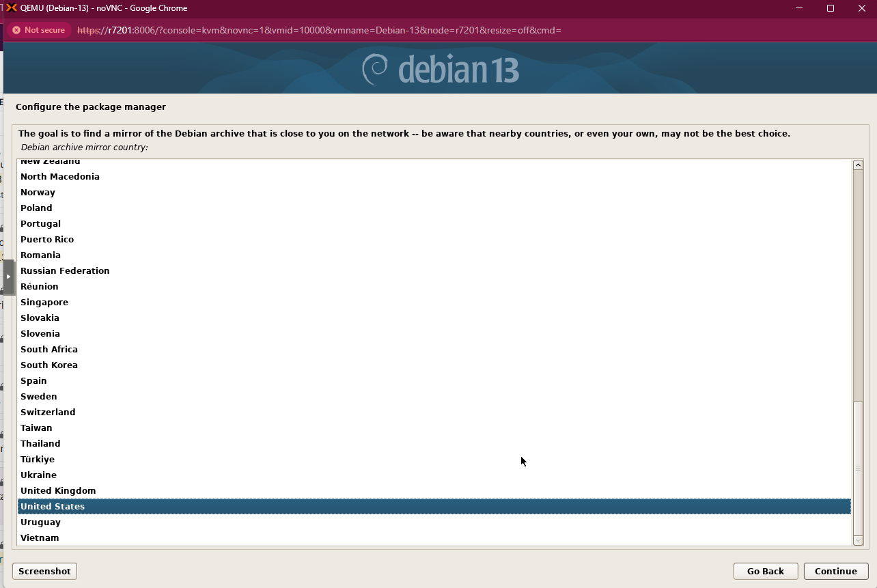Select Uruguay in the country list
Image resolution: width=877 pixels, height=588 pixels.
tap(40, 522)
